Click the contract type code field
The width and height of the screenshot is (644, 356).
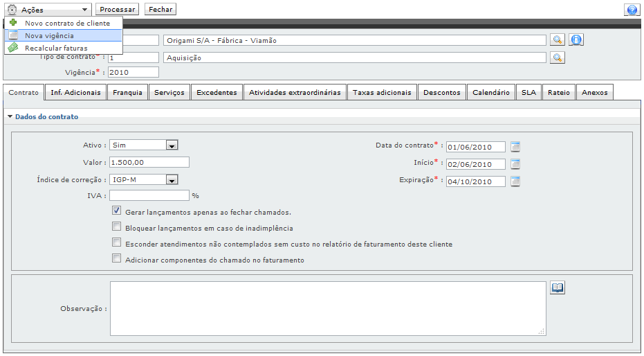[134, 57]
